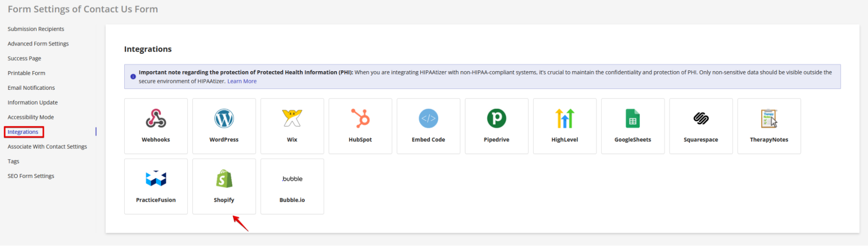868x246 pixels.
Task: Click the Webhooks label text
Action: [156, 140]
